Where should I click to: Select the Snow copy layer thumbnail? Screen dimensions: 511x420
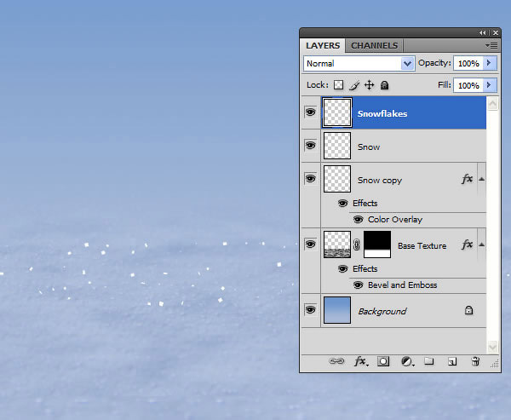point(337,179)
